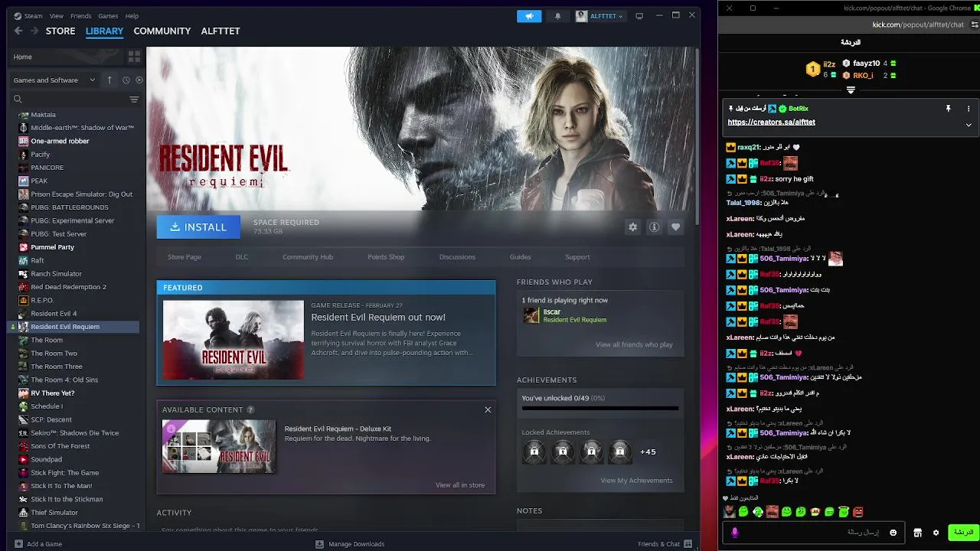The width and height of the screenshot is (980, 551).
Task: Click View all in store
Action: click(460, 484)
